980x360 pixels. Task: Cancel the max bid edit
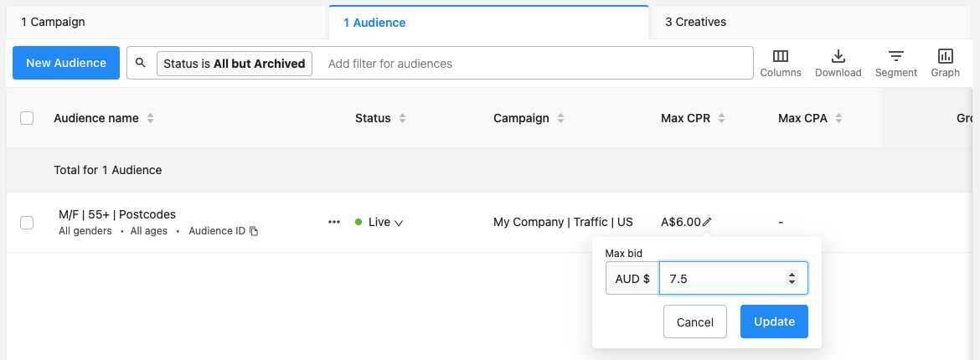point(695,321)
